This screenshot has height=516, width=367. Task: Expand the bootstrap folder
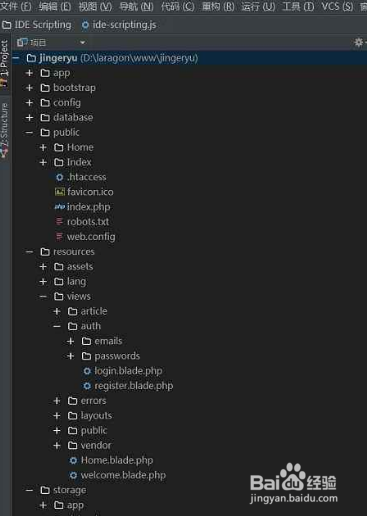29,88
